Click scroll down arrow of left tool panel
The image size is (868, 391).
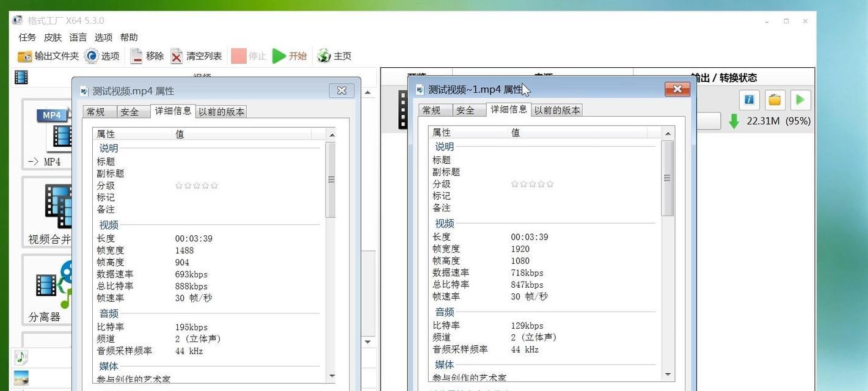coord(368,342)
